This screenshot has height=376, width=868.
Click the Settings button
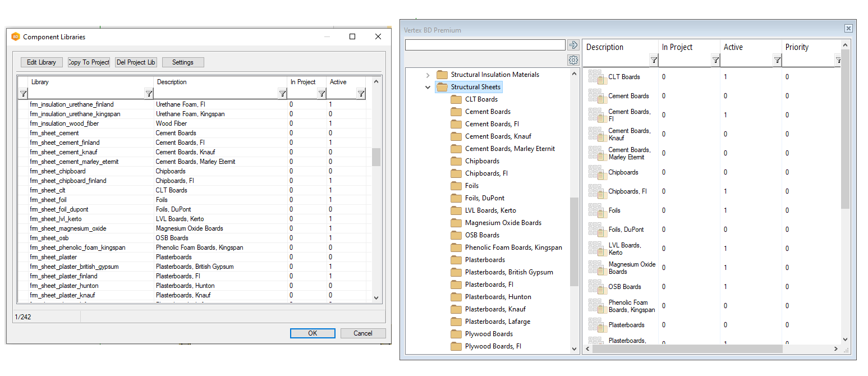183,62
